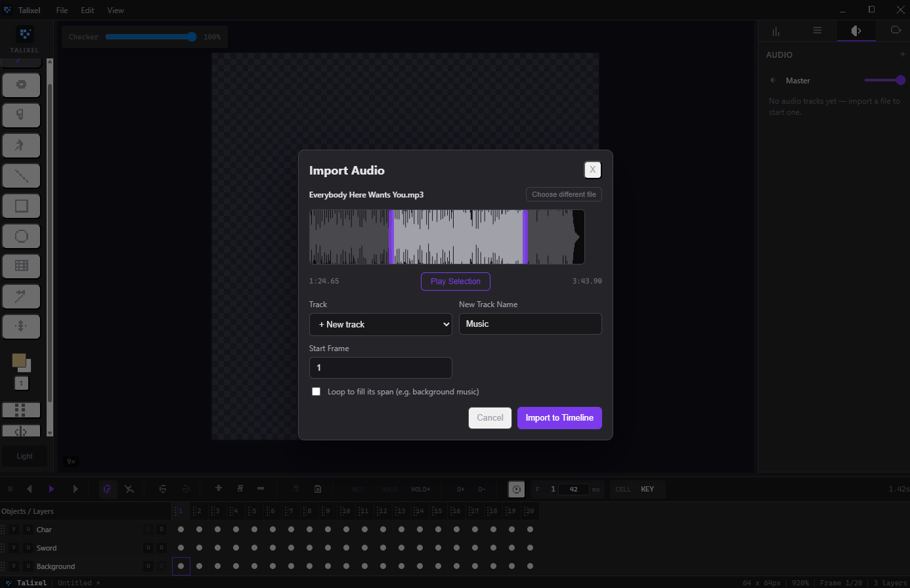Click the KEY cell mode button

click(x=647, y=489)
